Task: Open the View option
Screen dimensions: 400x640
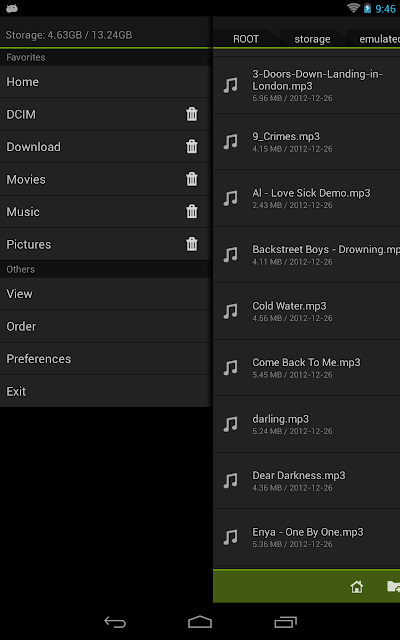Action: pyautogui.click(x=105, y=294)
